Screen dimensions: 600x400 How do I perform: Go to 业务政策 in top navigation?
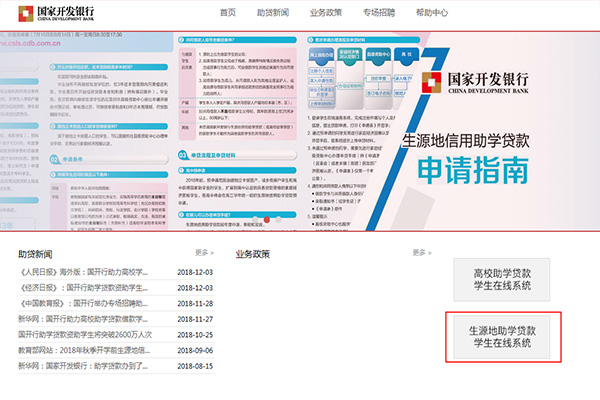pos(326,13)
